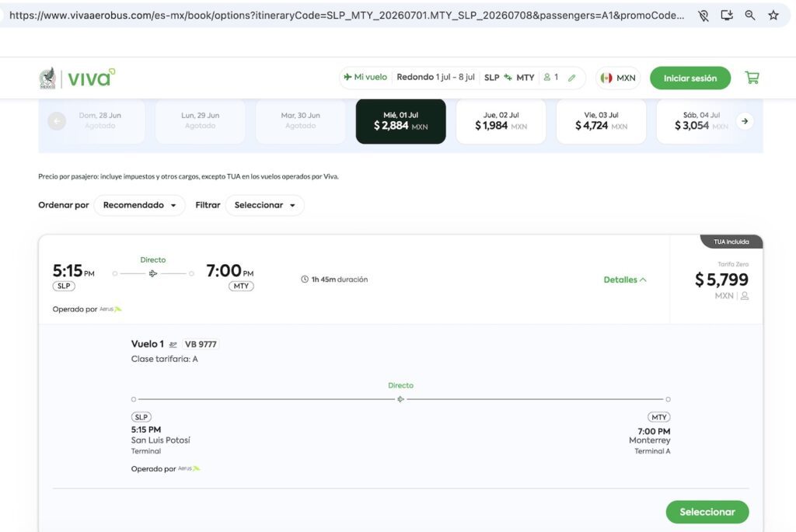Click the location blocked icon in the address bar
The width and height of the screenshot is (796, 532).
(703, 16)
